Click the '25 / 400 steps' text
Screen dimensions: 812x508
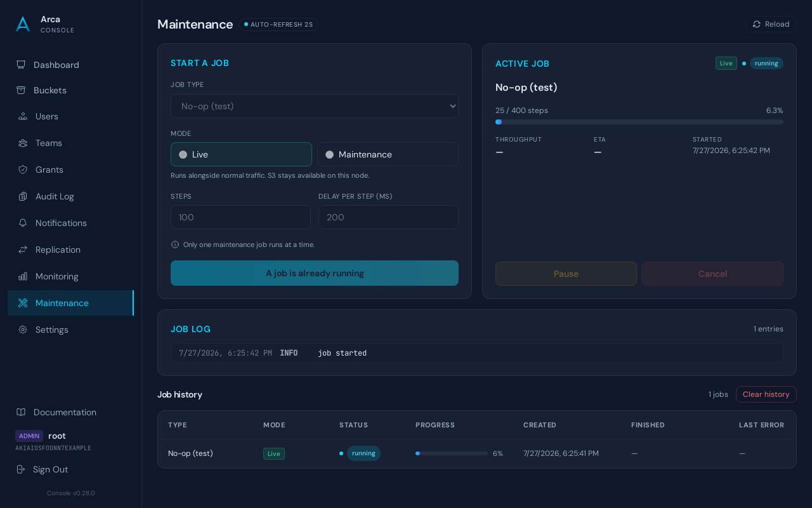click(x=521, y=110)
